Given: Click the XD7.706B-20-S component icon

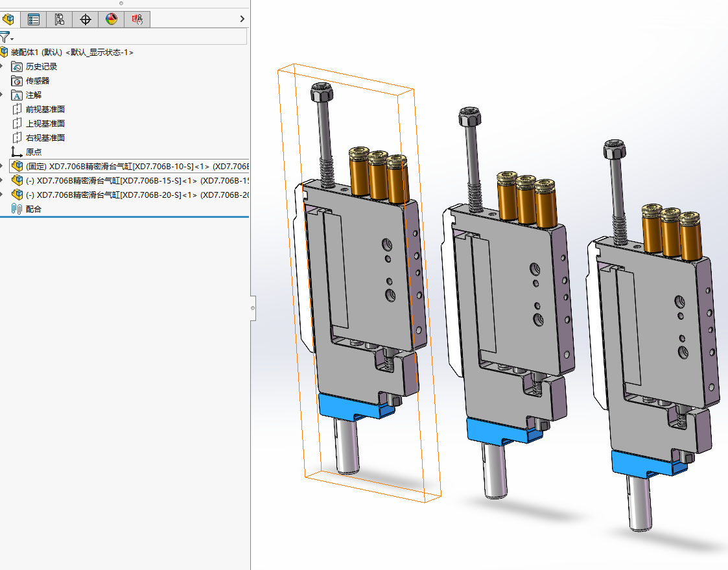Looking at the screenshot, I should click(17, 195).
